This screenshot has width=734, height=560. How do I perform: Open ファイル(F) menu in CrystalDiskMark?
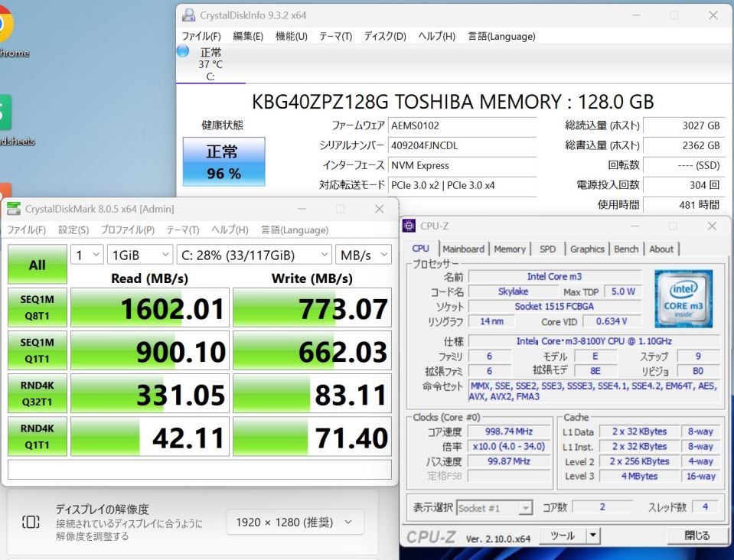click(26, 230)
